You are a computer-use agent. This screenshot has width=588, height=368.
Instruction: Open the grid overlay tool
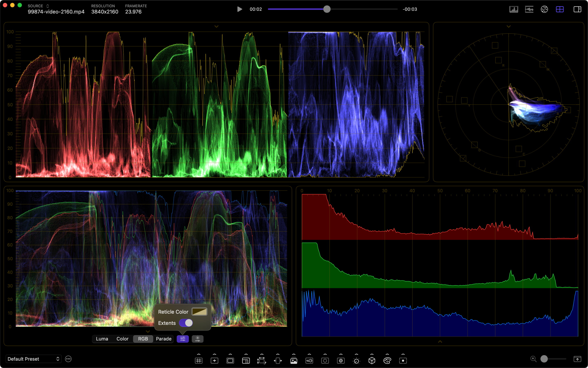198,360
